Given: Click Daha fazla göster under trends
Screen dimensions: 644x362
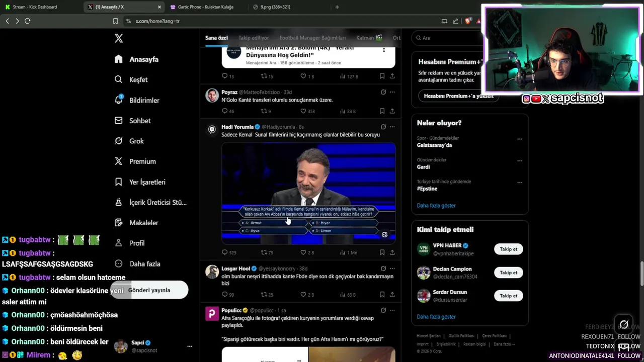Looking at the screenshot, I should click(436, 205).
